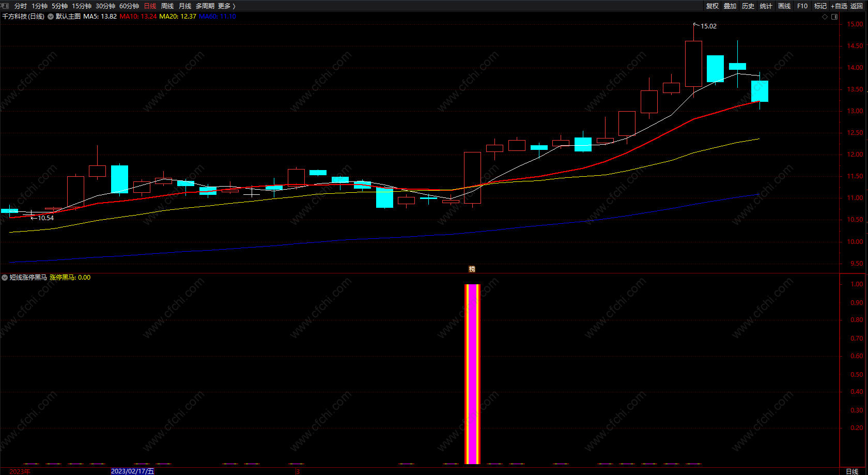Screen dimensions: 868x475
Task: Click the magenta 涨停黑马 signal bar
Action: [472, 374]
